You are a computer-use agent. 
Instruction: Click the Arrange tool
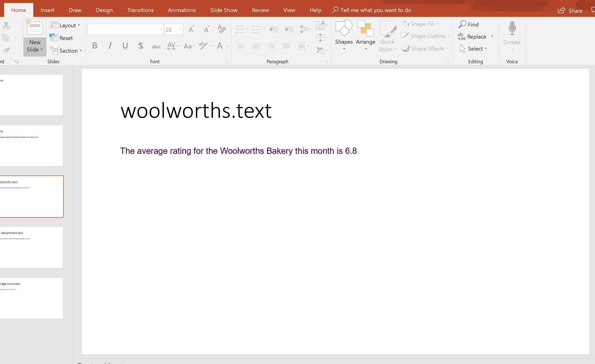[x=365, y=35]
